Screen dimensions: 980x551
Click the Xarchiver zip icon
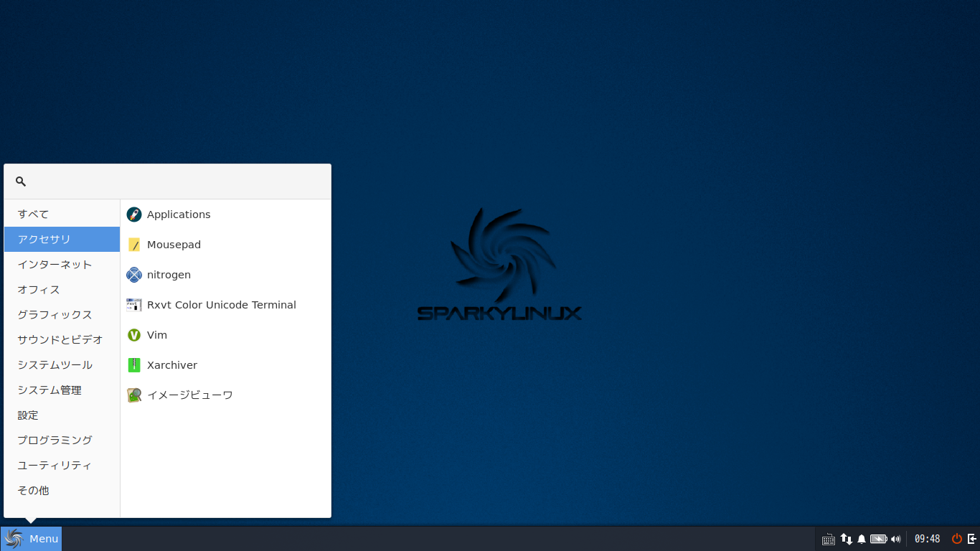click(x=134, y=365)
